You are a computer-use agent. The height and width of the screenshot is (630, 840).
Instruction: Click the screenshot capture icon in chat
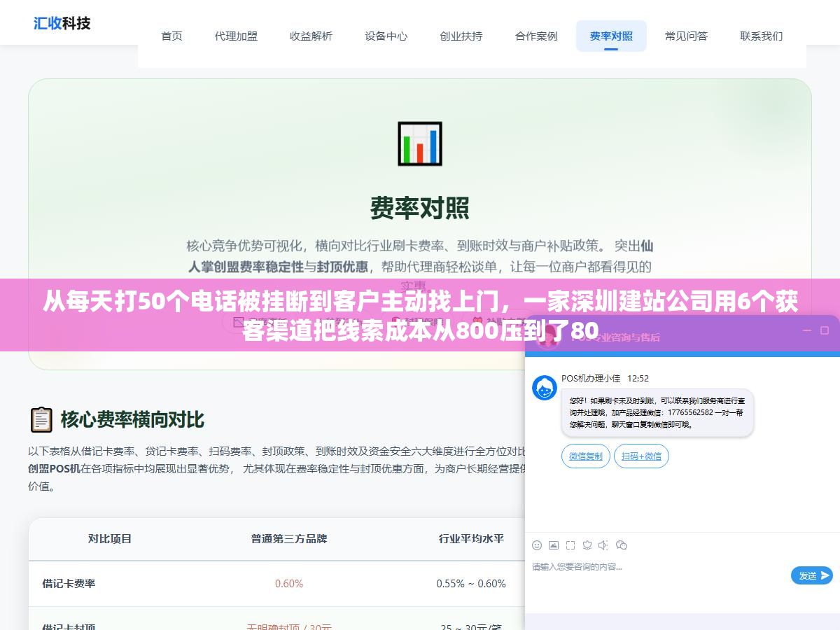(x=570, y=545)
